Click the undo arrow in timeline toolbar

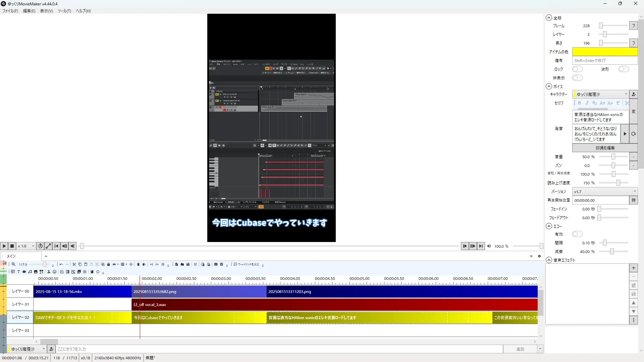[61, 264]
